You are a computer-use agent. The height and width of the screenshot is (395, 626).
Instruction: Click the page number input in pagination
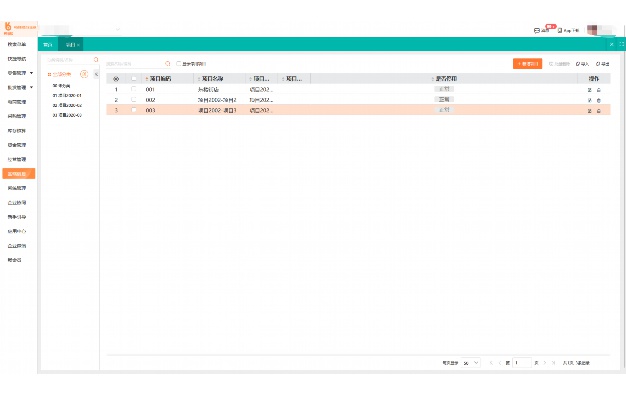[522, 363]
